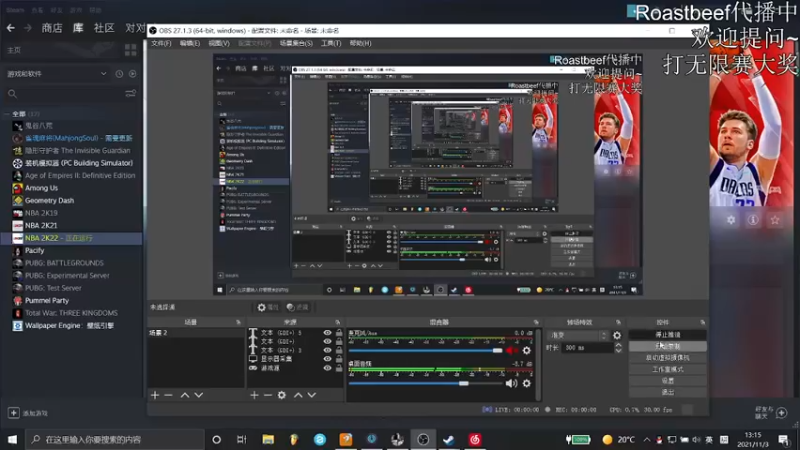Viewport: 800px width, 450px height.
Task: Toggle visibility of 文本 (GDI+) 5 source
Action: 327,333
